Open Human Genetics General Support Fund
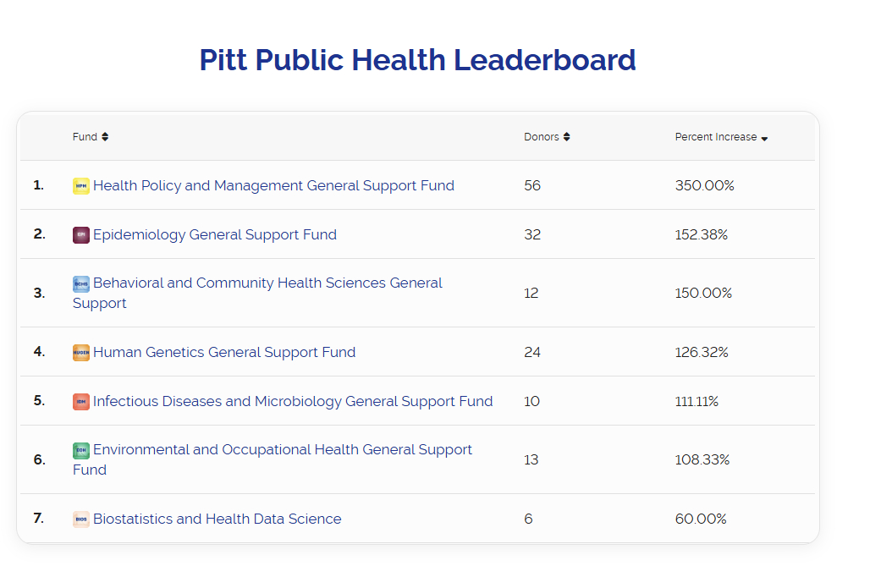The width and height of the screenshot is (870, 588). point(224,352)
